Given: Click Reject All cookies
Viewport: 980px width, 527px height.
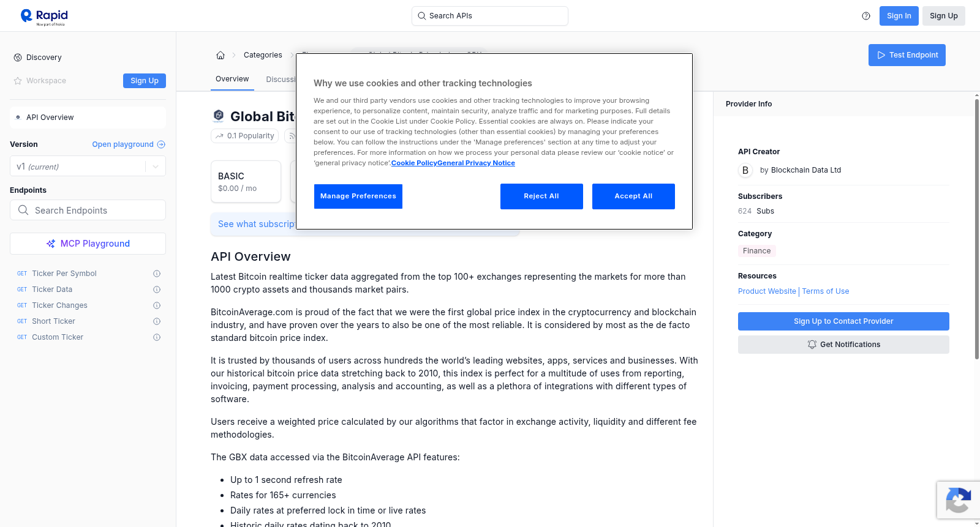Looking at the screenshot, I should click(x=541, y=196).
